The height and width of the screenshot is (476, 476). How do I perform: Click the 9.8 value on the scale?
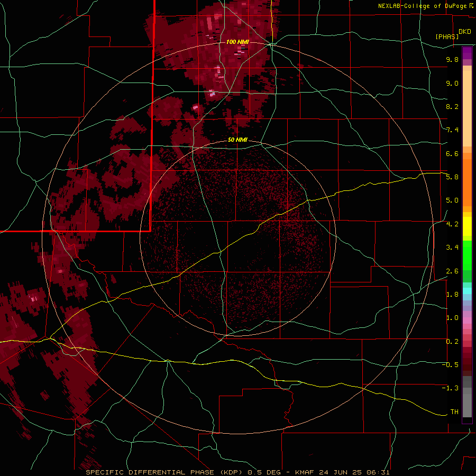click(452, 59)
